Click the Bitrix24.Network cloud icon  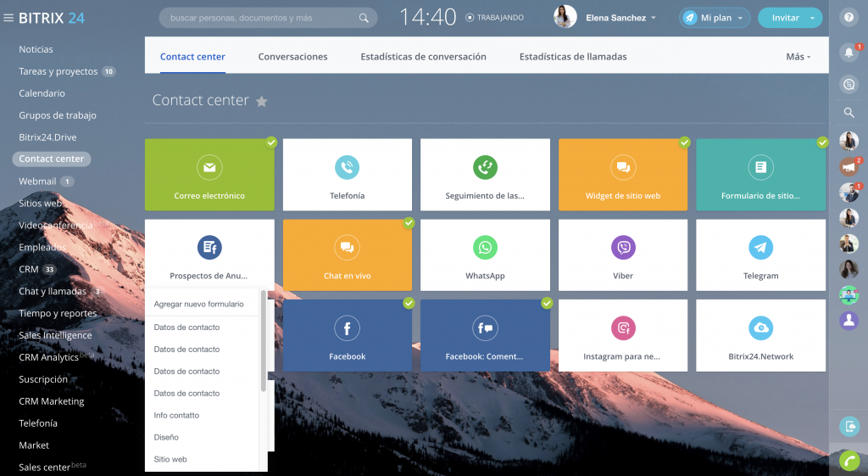(x=760, y=328)
